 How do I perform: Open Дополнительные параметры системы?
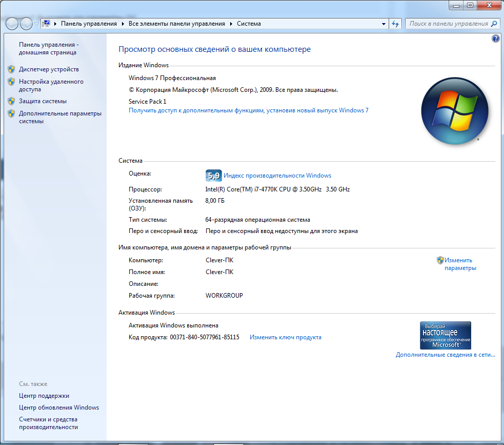pos(60,118)
